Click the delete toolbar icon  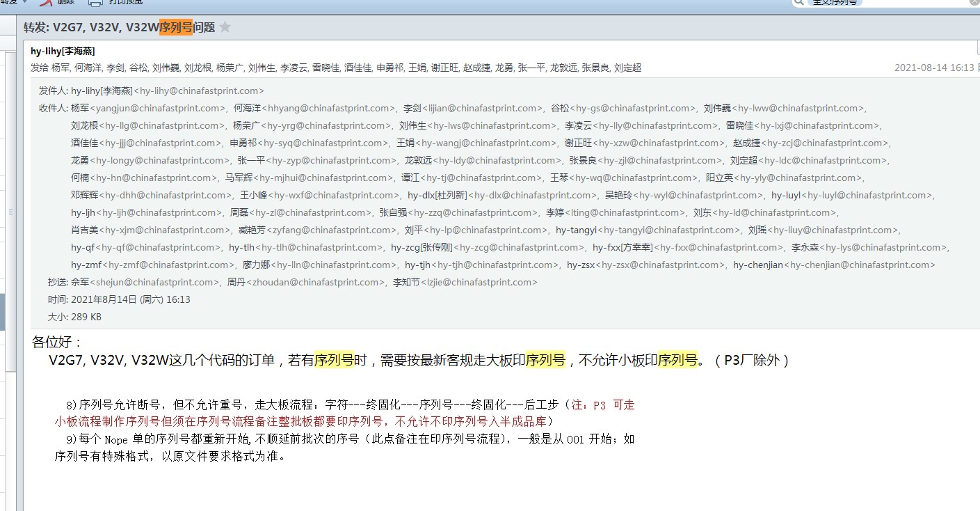pos(46,2)
